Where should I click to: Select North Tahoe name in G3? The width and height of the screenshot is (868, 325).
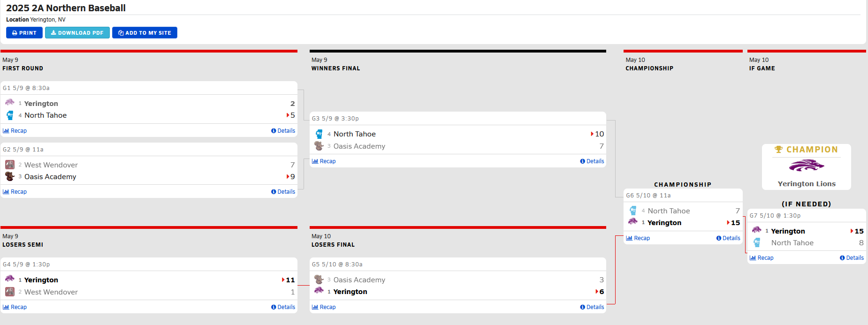point(355,134)
